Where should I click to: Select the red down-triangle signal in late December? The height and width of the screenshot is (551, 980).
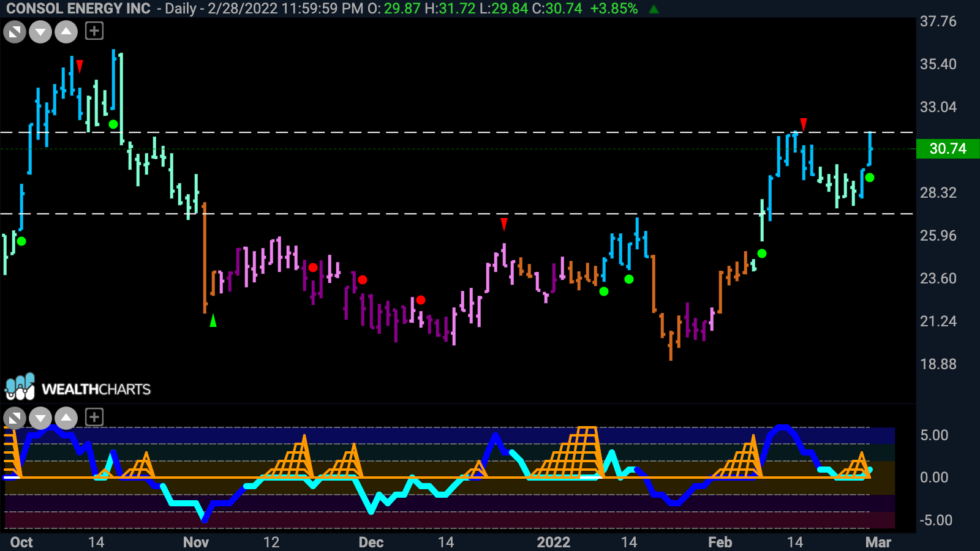point(504,224)
